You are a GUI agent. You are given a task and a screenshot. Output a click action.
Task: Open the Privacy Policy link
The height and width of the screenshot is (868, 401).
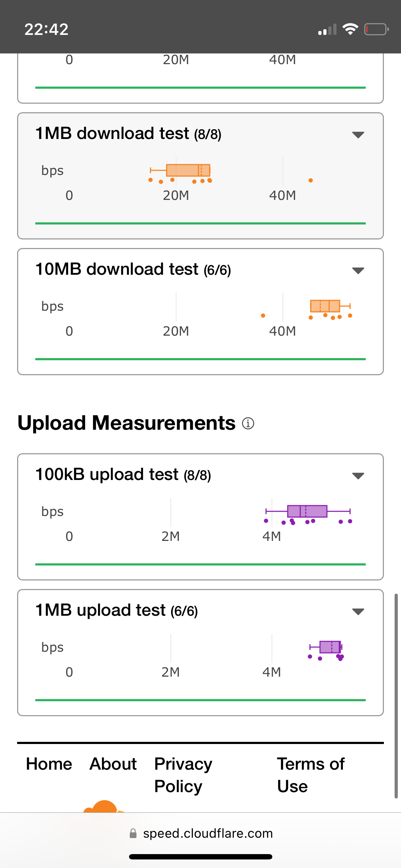[183, 775]
